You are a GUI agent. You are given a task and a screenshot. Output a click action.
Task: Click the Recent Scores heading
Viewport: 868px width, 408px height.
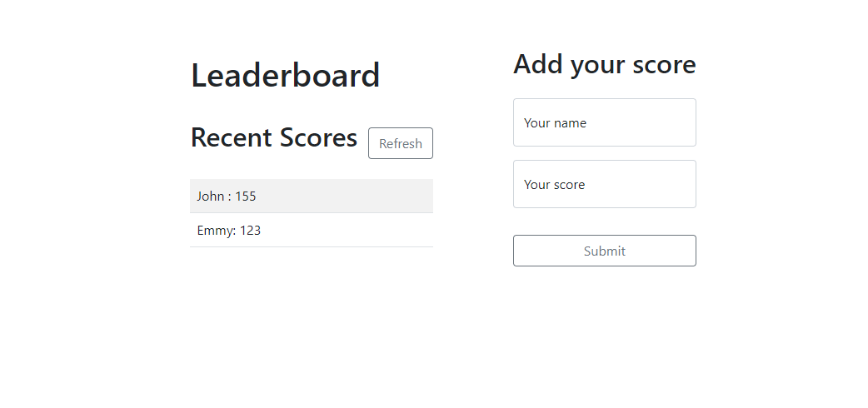pos(274,137)
